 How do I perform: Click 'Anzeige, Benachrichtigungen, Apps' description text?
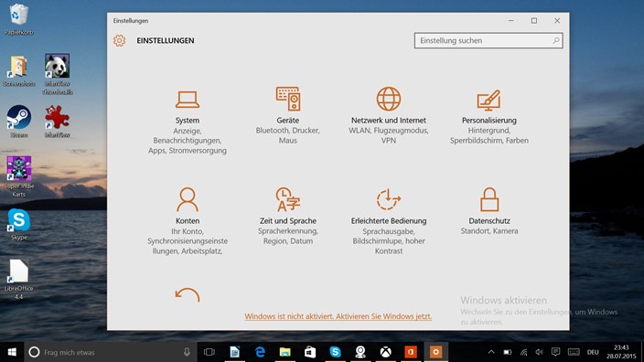[188, 141]
